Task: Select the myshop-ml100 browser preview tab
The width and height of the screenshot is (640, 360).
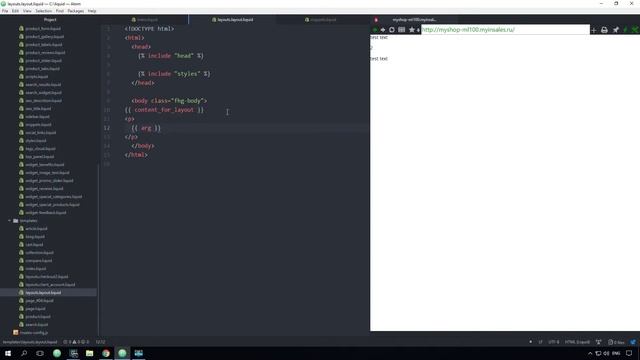Action: tap(414, 20)
